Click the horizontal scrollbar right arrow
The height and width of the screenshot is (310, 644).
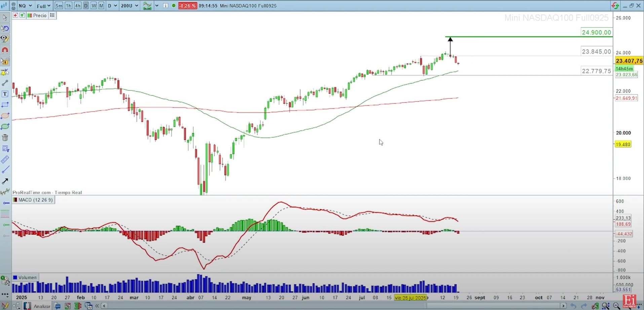coord(563,306)
